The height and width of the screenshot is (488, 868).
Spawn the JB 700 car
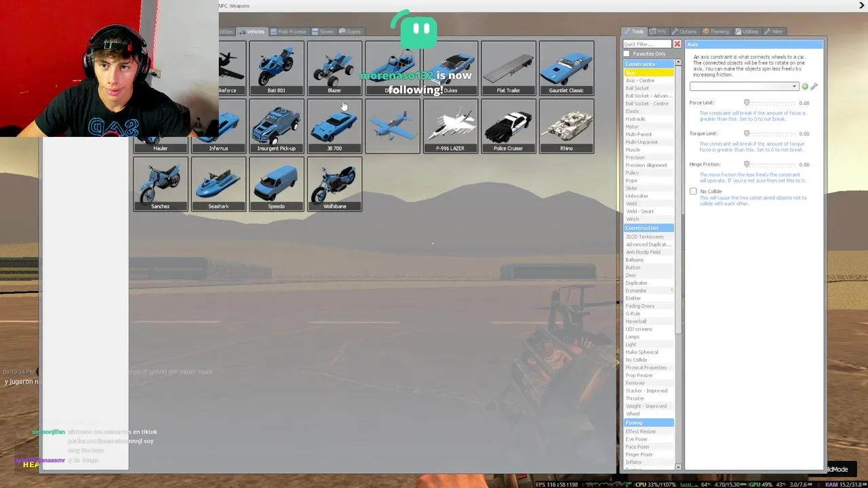[334, 126]
